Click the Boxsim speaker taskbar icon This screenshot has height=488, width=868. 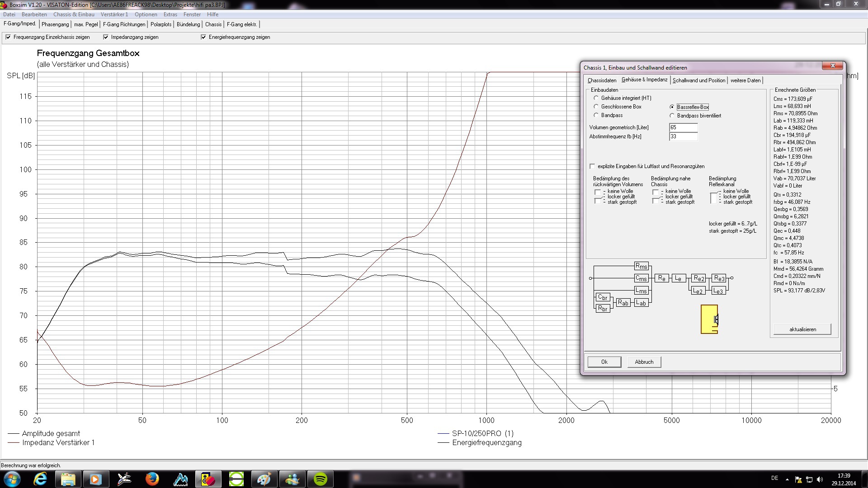pos(208,479)
